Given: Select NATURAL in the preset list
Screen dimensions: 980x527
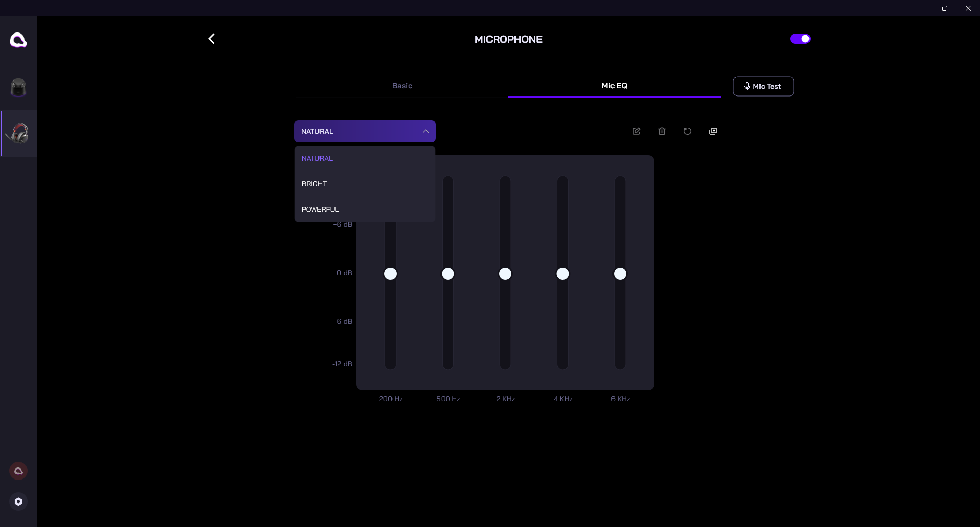Looking at the screenshot, I should tap(317, 158).
